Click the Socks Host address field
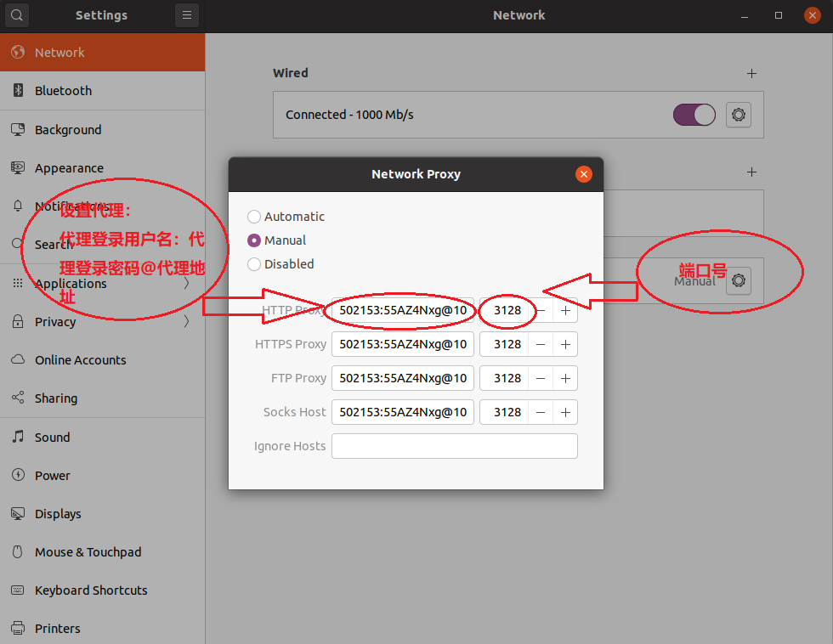 tap(403, 413)
